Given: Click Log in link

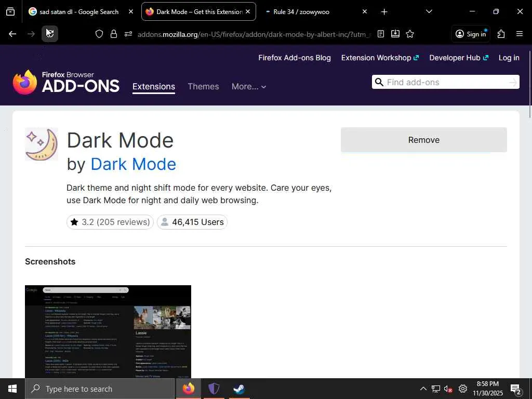Looking at the screenshot, I should 509,58.
